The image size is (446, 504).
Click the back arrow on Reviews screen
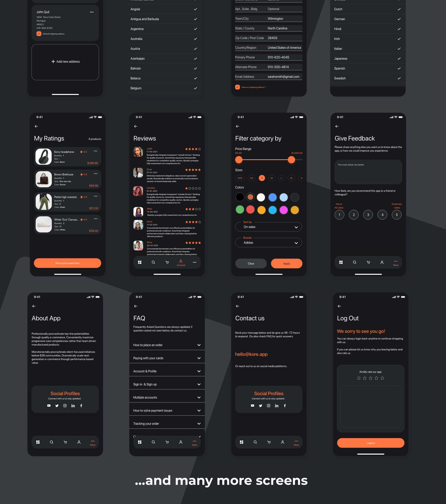[136, 126]
